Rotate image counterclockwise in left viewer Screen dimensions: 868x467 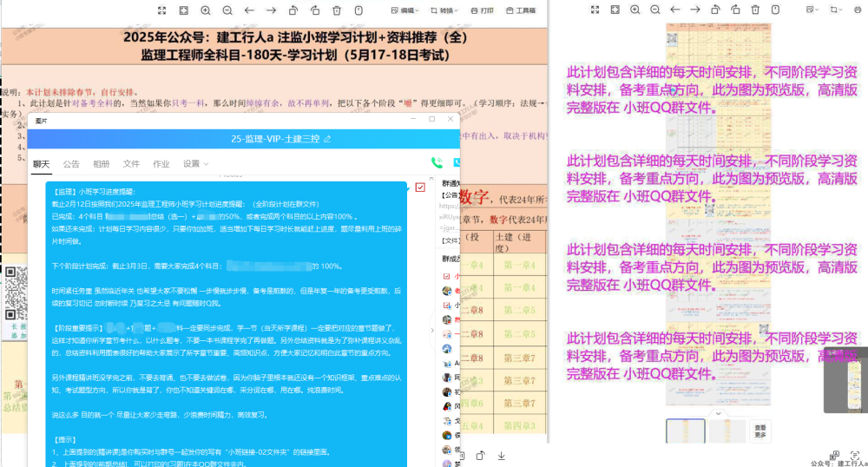coord(293,10)
